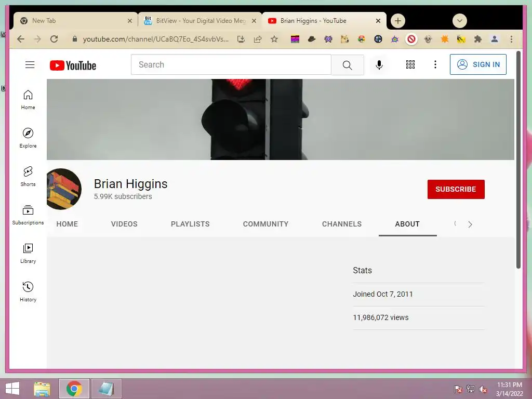
Task: Click the network tray icon
Action: coord(471,389)
